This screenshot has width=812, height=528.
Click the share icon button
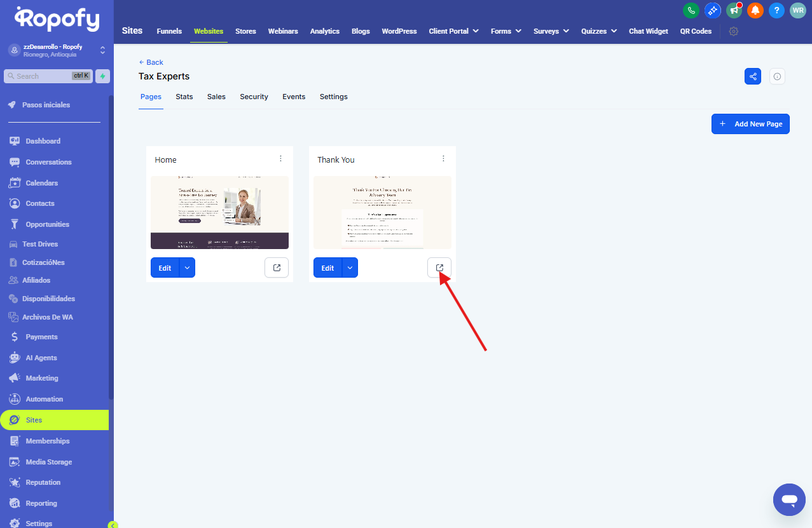coord(753,76)
